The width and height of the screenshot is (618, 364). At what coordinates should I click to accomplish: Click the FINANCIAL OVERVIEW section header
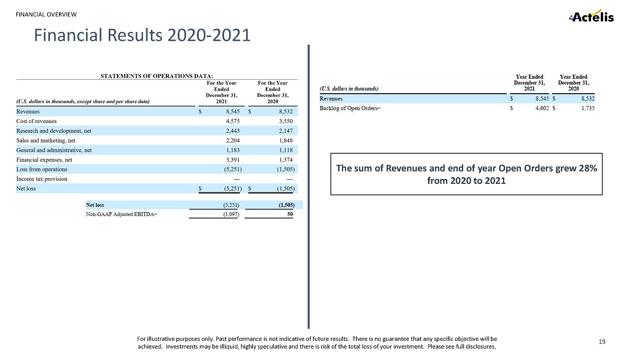click(x=46, y=13)
